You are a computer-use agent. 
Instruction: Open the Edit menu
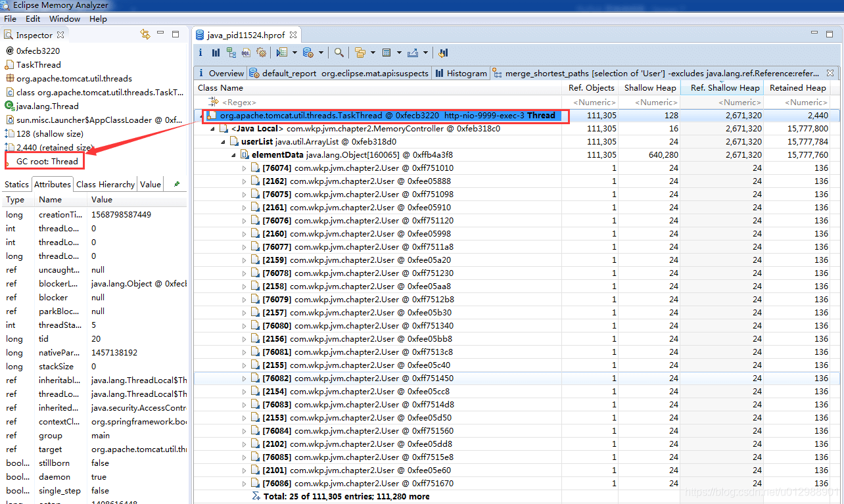click(x=33, y=19)
